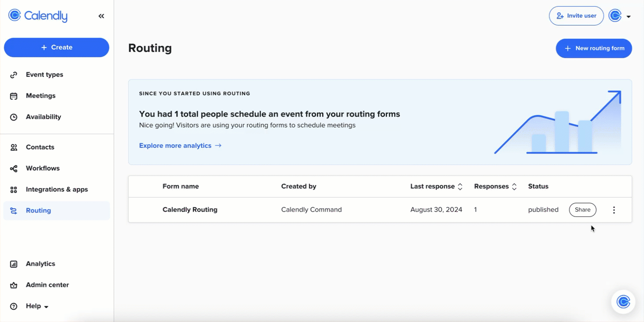Click the Meetings calendar icon
Screen dimensions: 644x322
point(14,96)
